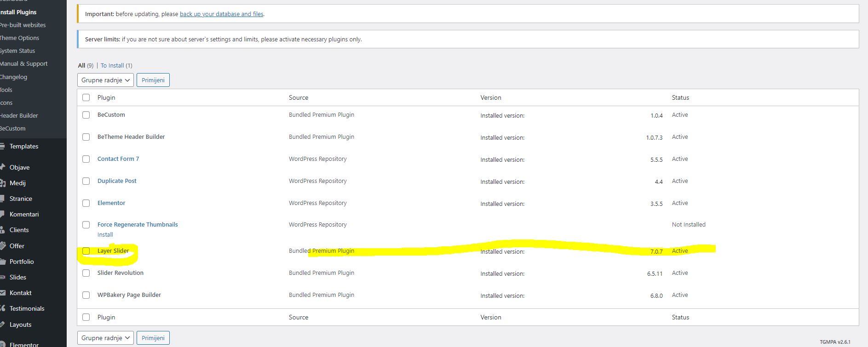
Task: Click the Komentari comment icon
Action: point(2,214)
